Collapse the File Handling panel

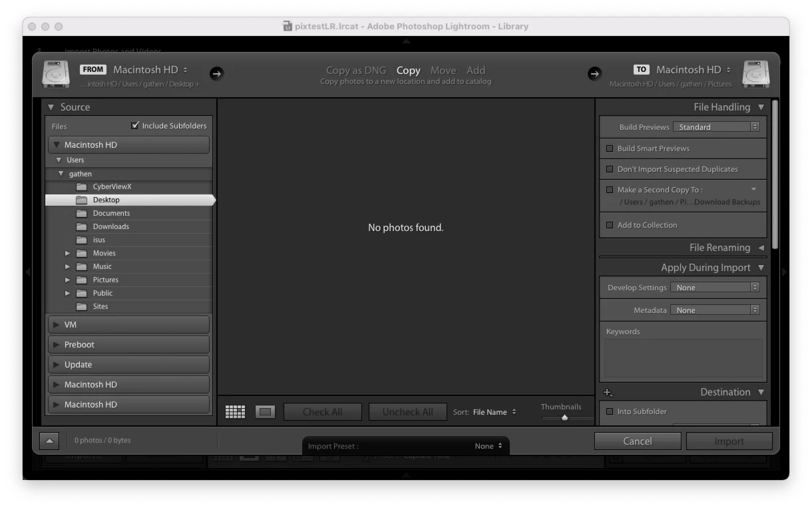[761, 107]
